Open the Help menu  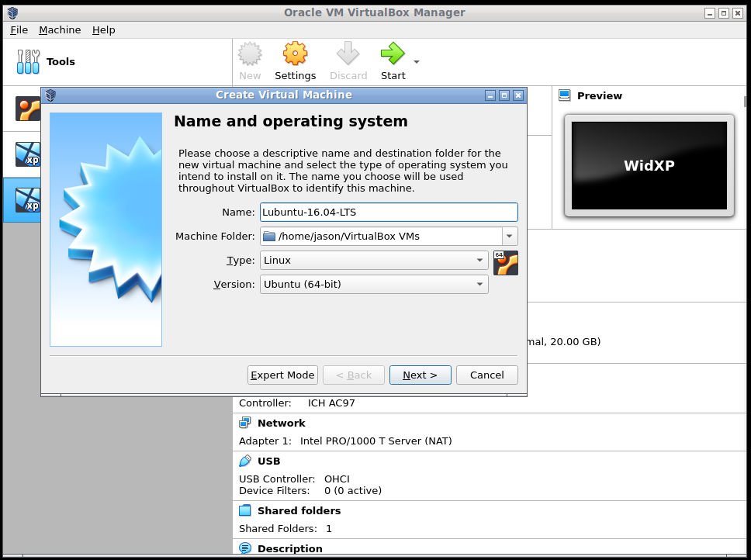coord(103,29)
